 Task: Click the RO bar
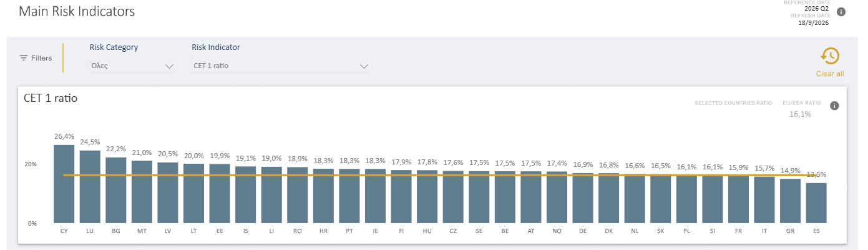[x=298, y=195]
